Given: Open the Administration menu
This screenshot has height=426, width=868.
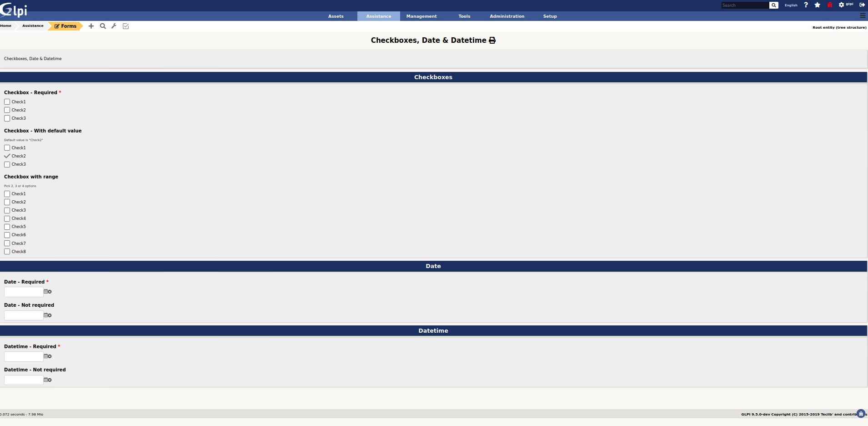Looking at the screenshot, I should (x=507, y=16).
